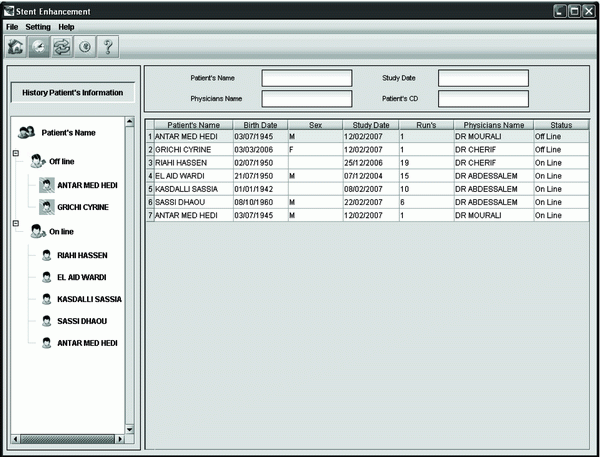Click avatar icon beside SASSI DHAOU in tree

(x=47, y=321)
